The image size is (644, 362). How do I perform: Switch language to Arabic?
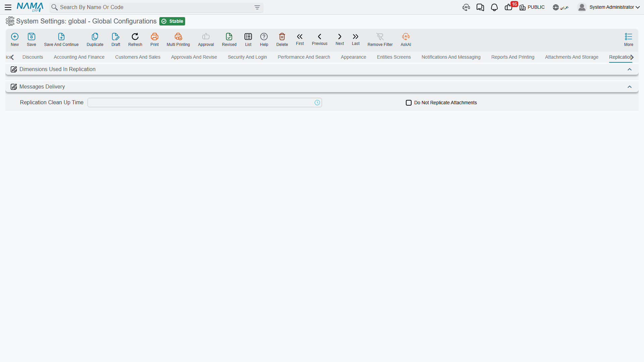point(560,7)
